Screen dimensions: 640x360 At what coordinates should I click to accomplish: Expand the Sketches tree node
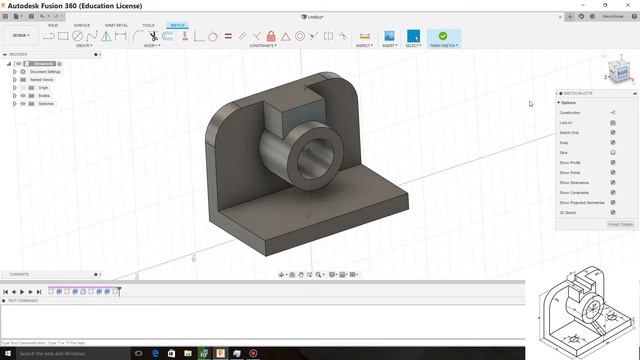(15, 104)
